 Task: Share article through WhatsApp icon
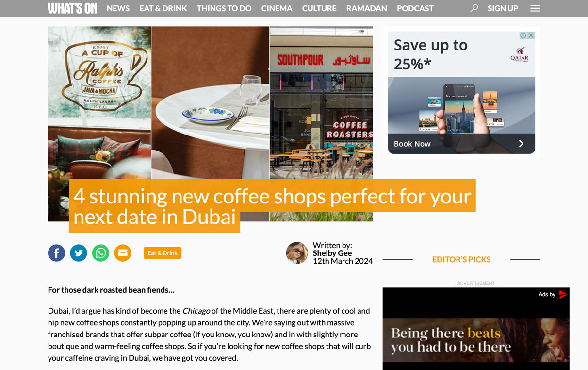pos(101,253)
